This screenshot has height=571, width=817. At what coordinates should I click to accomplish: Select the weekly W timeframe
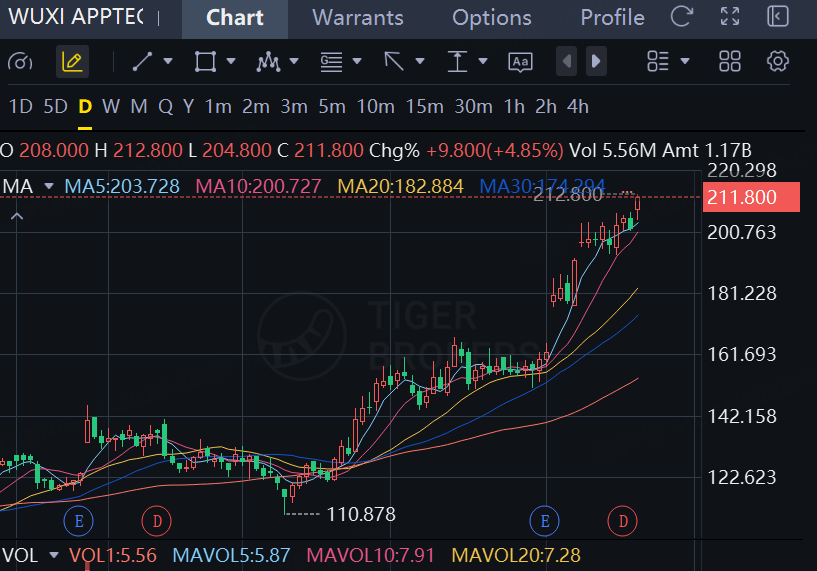pyautogui.click(x=111, y=107)
